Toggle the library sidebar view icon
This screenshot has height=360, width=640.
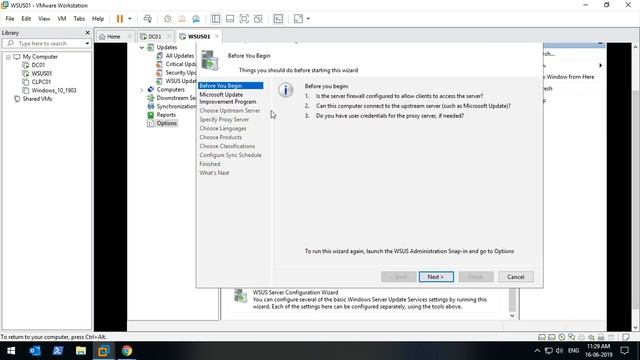click(216, 19)
